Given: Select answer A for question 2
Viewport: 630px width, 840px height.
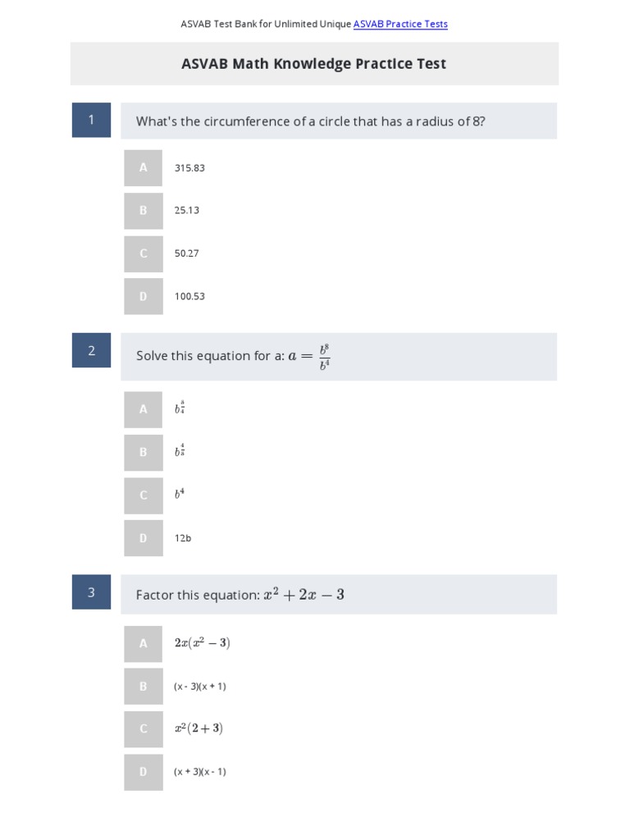Looking at the screenshot, I should (144, 409).
